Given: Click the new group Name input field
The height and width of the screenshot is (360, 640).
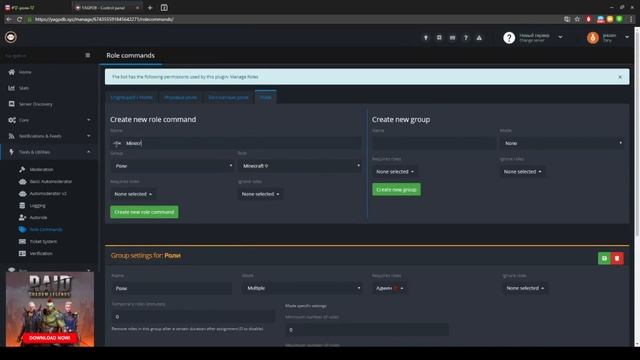Looking at the screenshot, I should coord(434,143).
